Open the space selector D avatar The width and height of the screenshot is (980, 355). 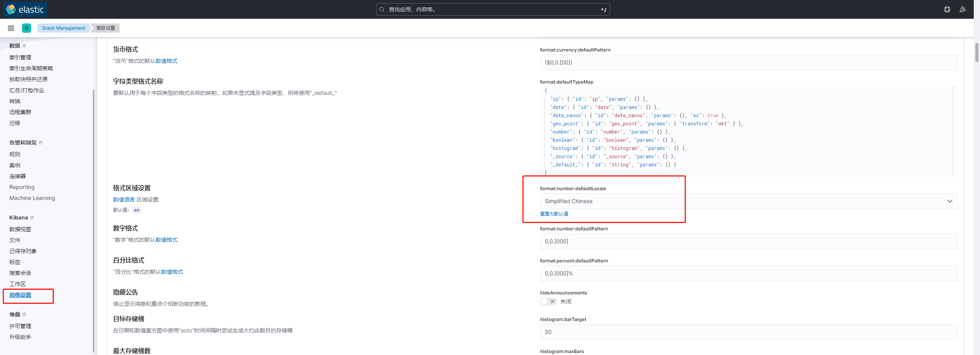(x=27, y=28)
